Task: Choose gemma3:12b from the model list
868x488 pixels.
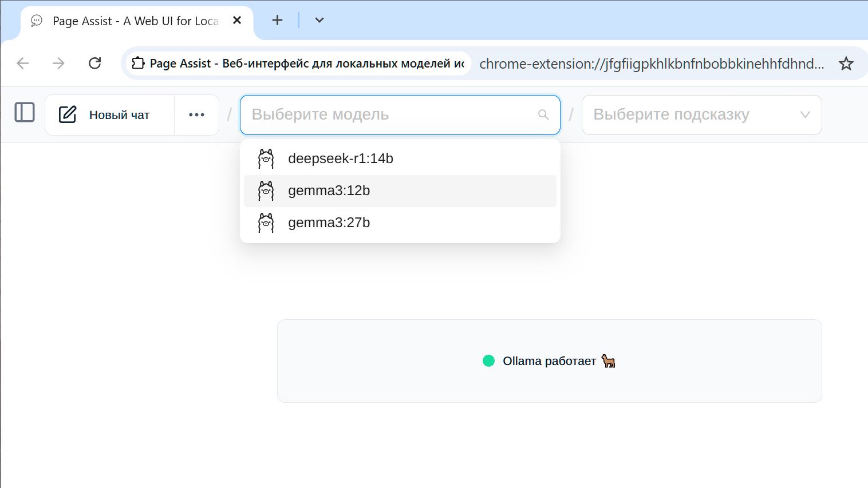Action: [329, 191]
